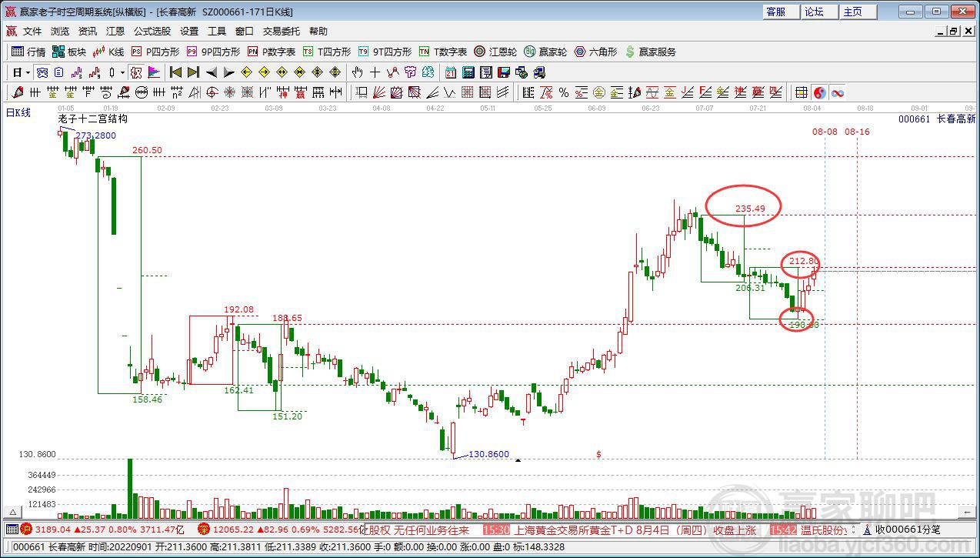Click the 158.46 price label

[x=148, y=399]
